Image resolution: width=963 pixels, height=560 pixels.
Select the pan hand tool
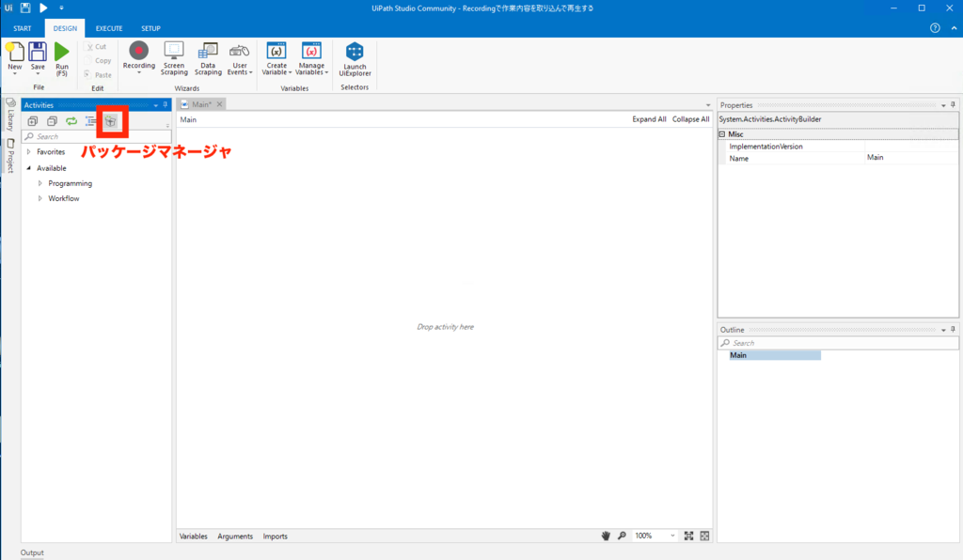pyautogui.click(x=606, y=536)
